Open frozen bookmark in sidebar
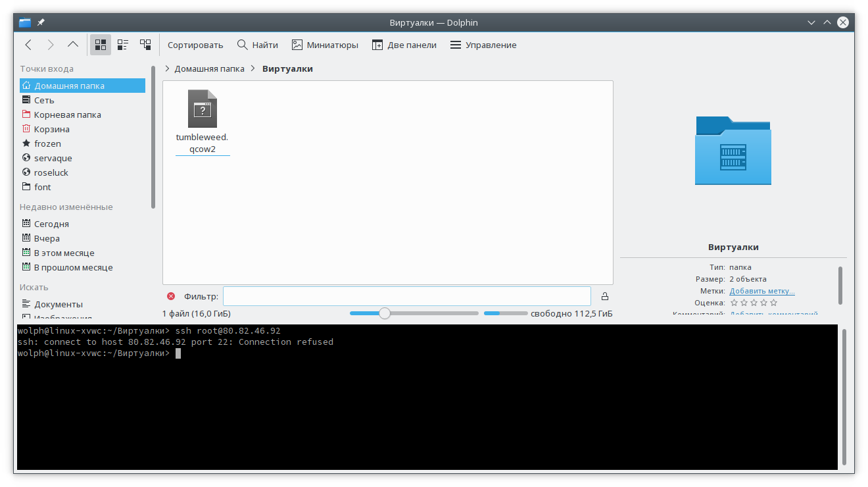The width and height of the screenshot is (868, 487). click(x=82, y=143)
